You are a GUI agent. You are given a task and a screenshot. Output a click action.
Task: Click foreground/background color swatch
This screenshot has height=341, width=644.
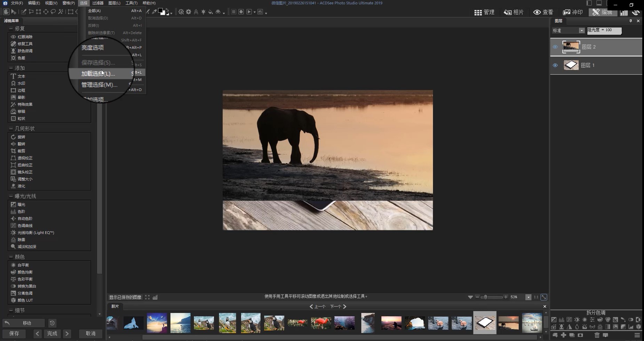(x=161, y=11)
